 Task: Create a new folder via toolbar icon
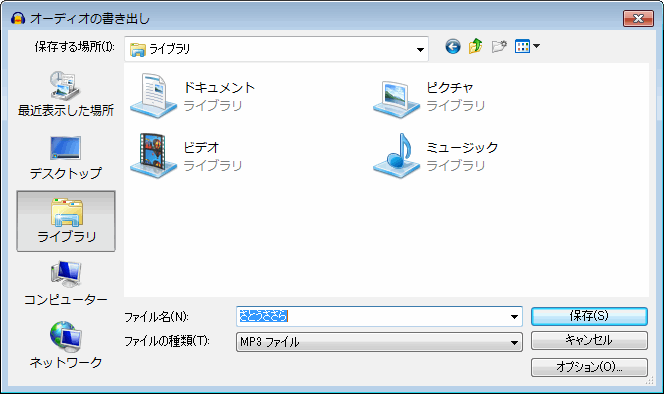click(x=499, y=46)
